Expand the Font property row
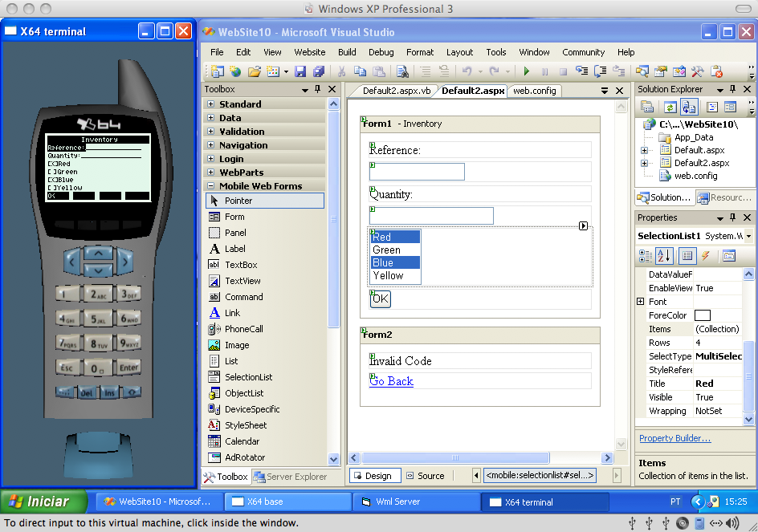This screenshot has width=758, height=532. click(641, 302)
